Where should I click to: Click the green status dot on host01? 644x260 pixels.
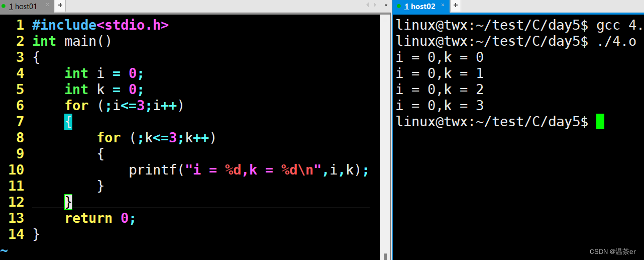pyautogui.click(x=5, y=6)
